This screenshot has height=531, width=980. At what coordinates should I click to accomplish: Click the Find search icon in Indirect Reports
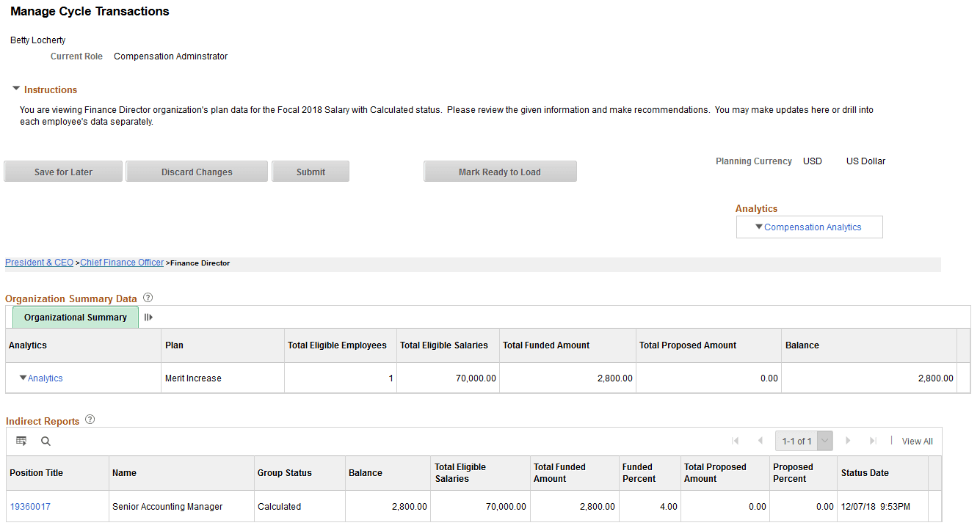46,441
